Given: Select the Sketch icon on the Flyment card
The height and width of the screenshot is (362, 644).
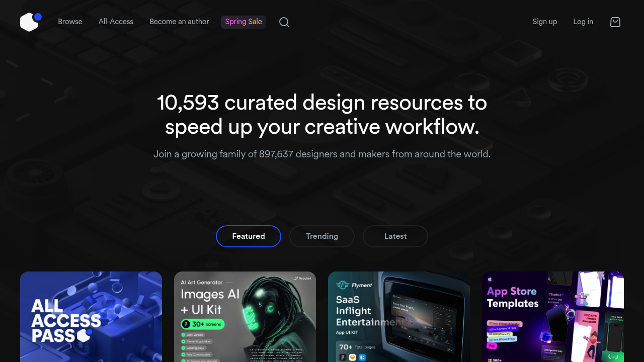Looking at the screenshot, I should [352, 357].
